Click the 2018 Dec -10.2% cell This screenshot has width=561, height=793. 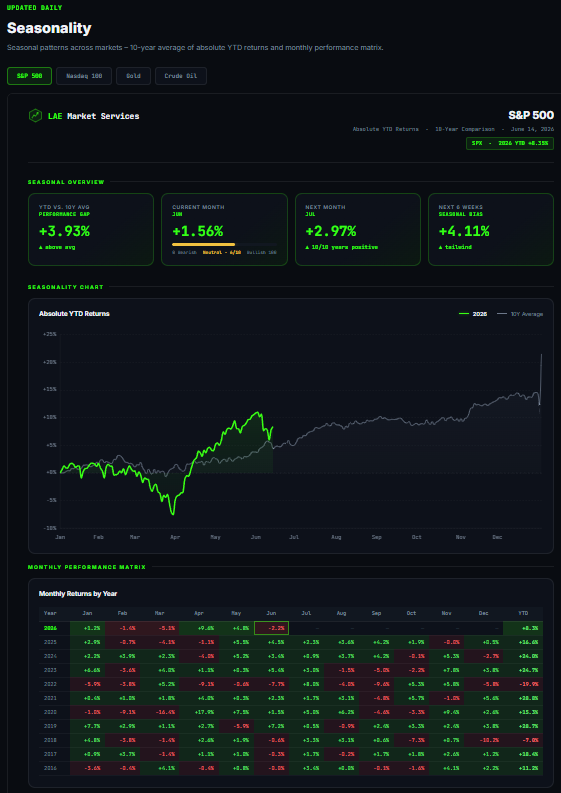(482, 739)
